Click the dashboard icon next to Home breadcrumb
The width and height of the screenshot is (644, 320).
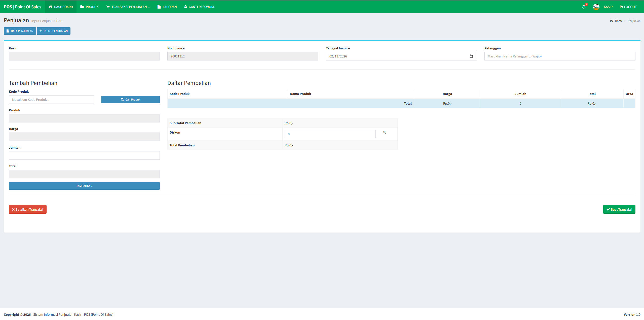pyautogui.click(x=612, y=21)
